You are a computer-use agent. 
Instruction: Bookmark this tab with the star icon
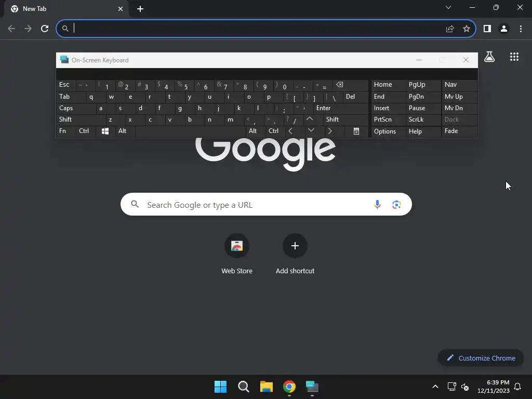(467, 29)
